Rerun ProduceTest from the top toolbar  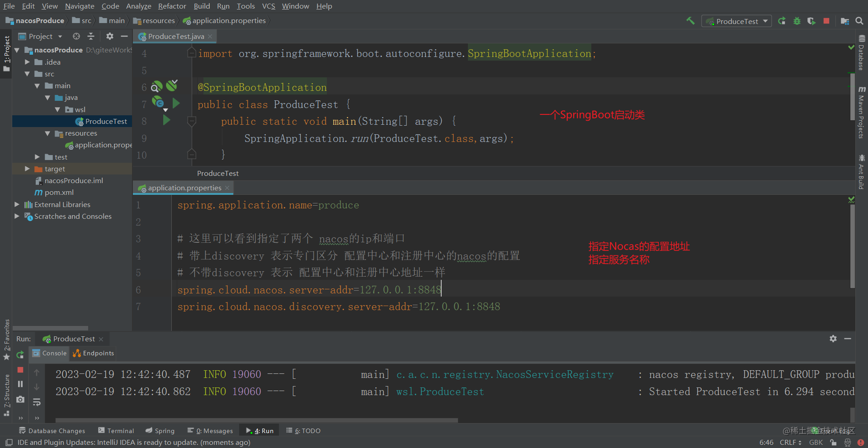(782, 21)
